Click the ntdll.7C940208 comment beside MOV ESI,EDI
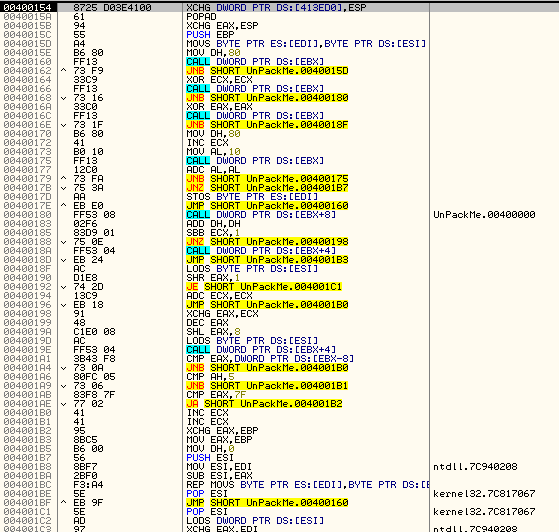559x532 pixels. coord(475,467)
